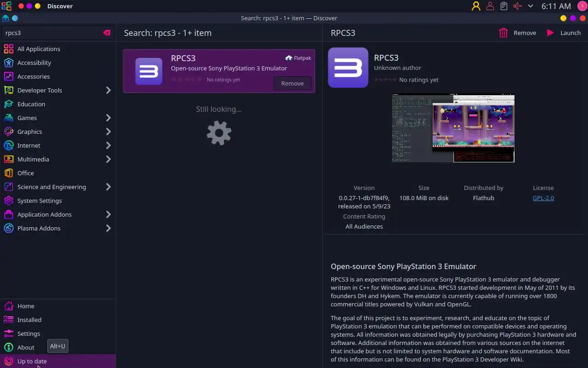Expand Science and Engineering subcategories arrow
The width and height of the screenshot is (588, 368).
[x=108, y=187]
